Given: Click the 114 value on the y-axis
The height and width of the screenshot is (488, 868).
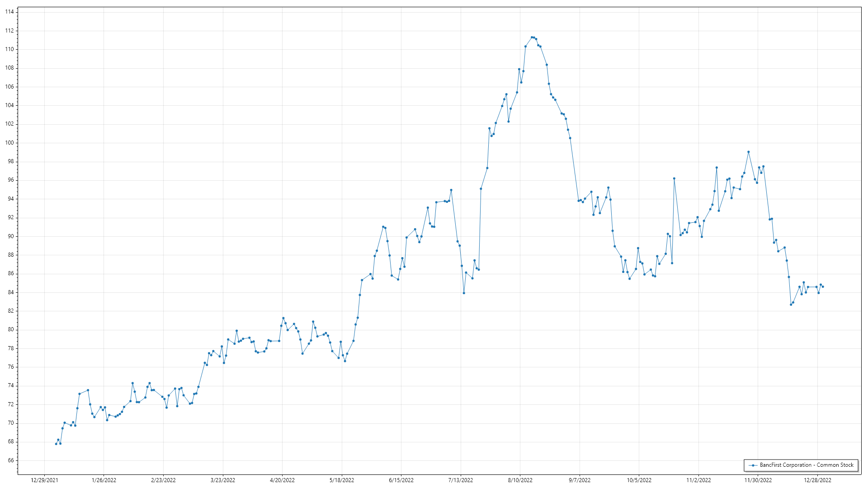Looking at the screenshot, I should point(9,12).
